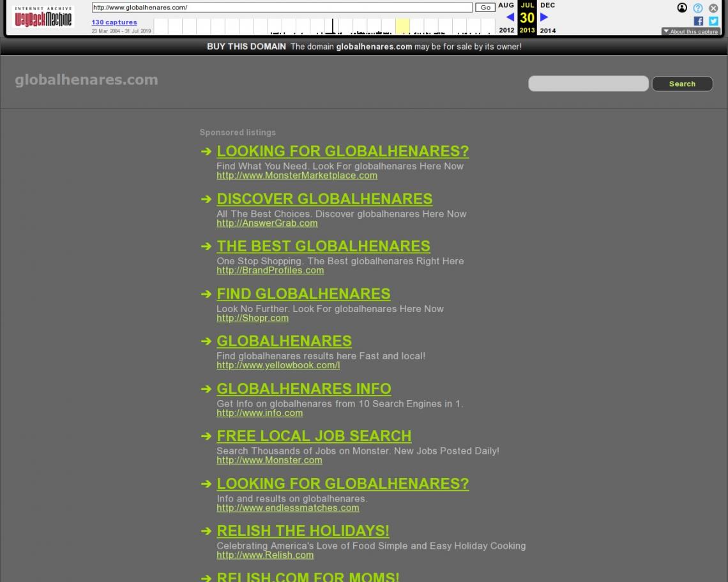The image size is (728, 582).
Task: Click the BUY THIS DOMAIN banner
Action: tap(364, 47)
